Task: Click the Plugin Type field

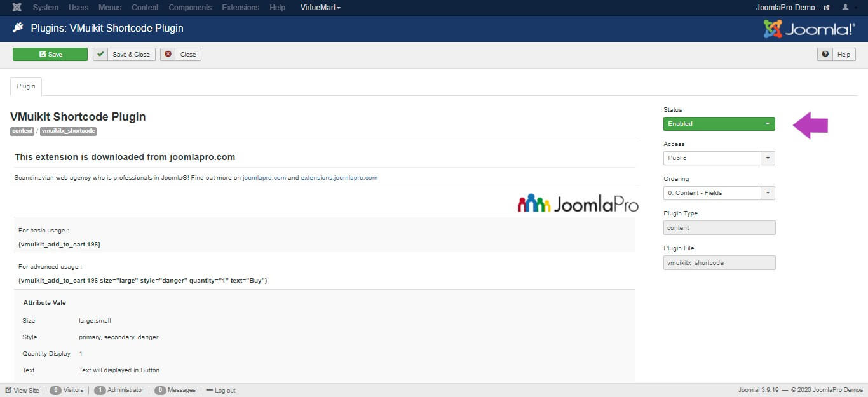Action: pos(719,228)
